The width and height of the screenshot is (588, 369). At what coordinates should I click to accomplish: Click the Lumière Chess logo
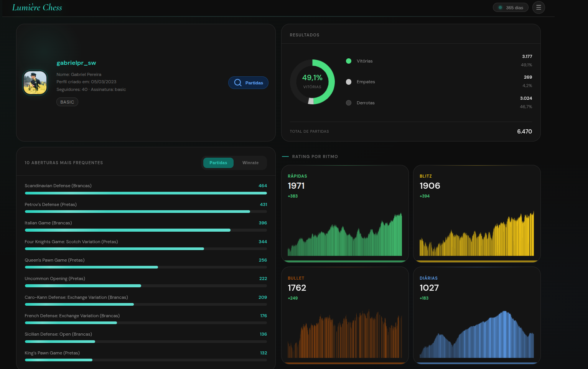[x=37, y=7]
